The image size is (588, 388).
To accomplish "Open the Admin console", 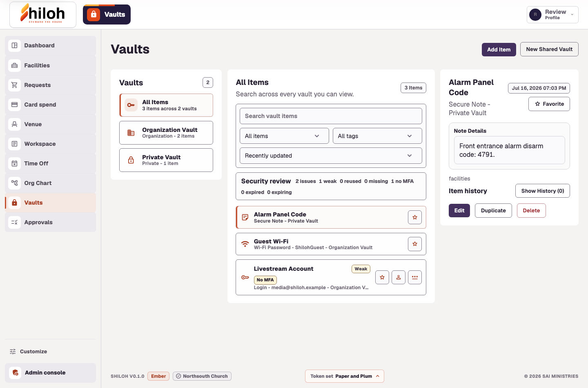I will pyautogui.click(x=51, y=373).
